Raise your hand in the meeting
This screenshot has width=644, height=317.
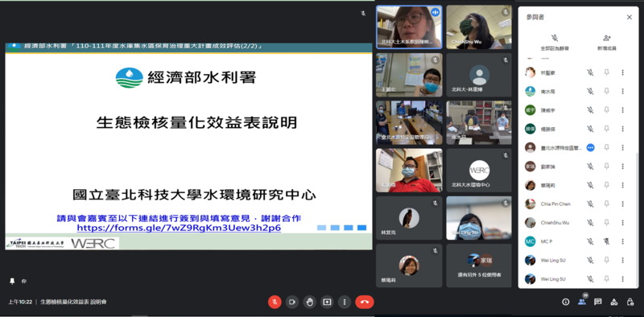pyautogui.click(x=310, y=302)
